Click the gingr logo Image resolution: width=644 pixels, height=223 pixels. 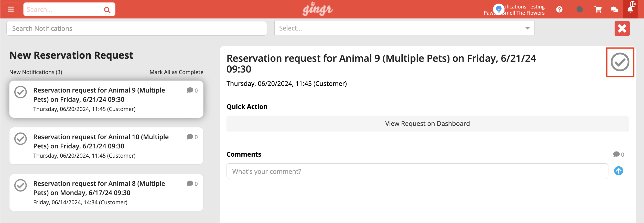tap(317, 9)
